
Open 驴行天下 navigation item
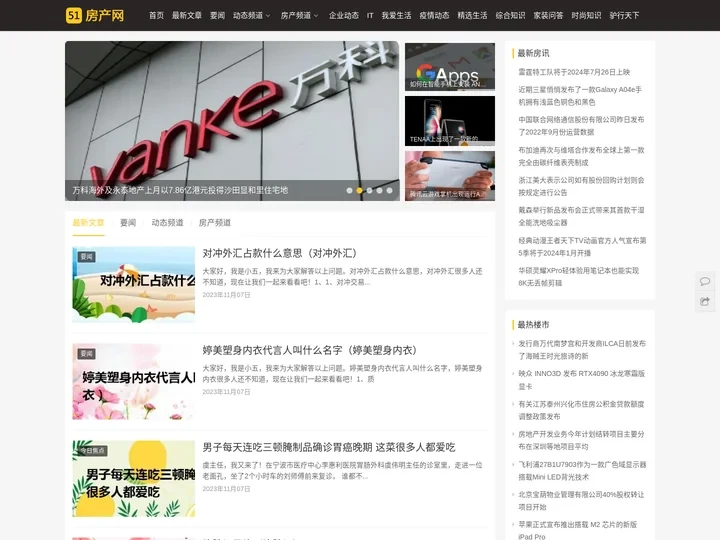pos(624,16)
